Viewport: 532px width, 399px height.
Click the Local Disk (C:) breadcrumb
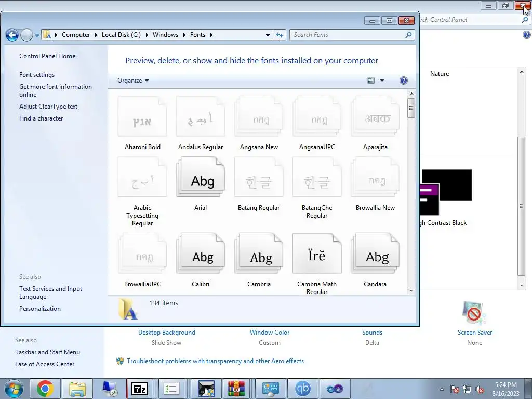[121, 35]
